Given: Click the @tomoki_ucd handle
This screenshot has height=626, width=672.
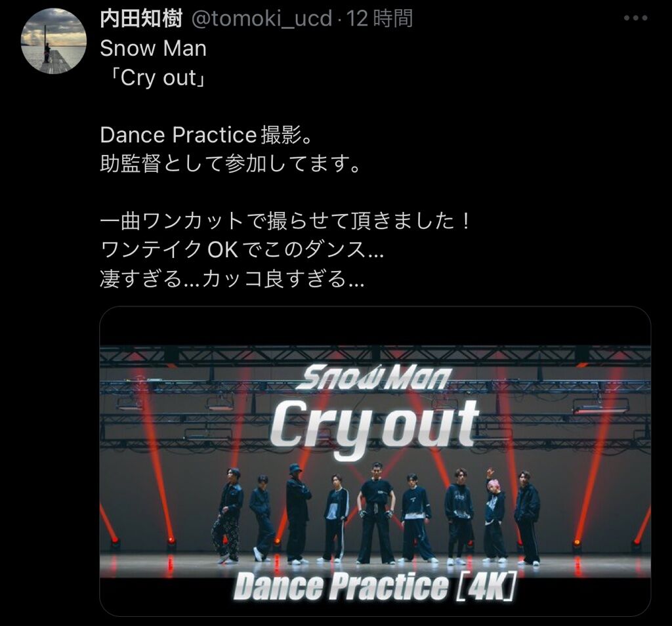Looking at the screenshot, I should click(261, 19).
